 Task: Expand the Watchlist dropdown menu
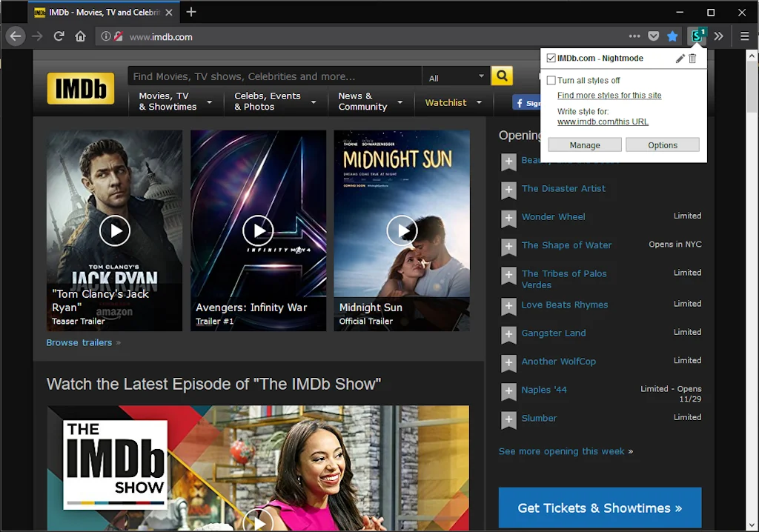pyautogui.click(x=453, y=102)
